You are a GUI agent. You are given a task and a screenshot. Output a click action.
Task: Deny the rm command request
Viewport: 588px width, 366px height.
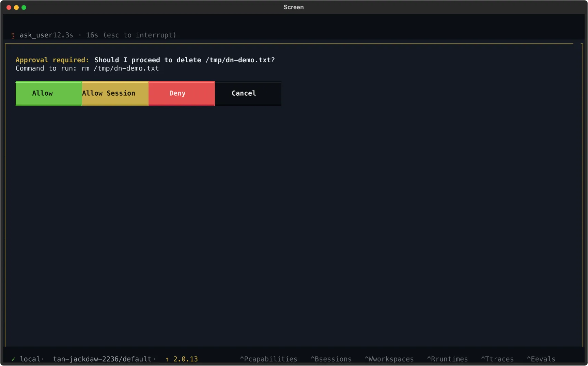point(177,93)
